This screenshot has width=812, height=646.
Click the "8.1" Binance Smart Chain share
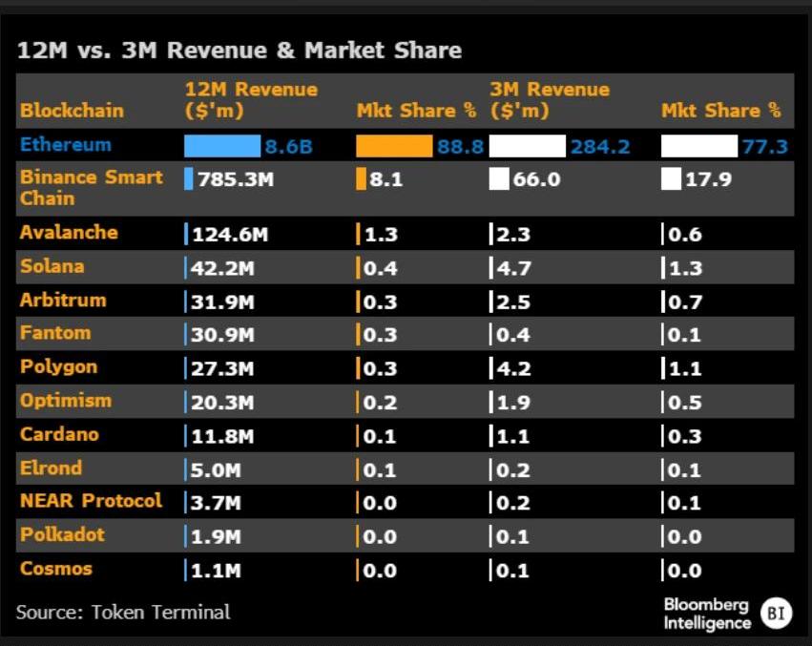pos(386,179)
